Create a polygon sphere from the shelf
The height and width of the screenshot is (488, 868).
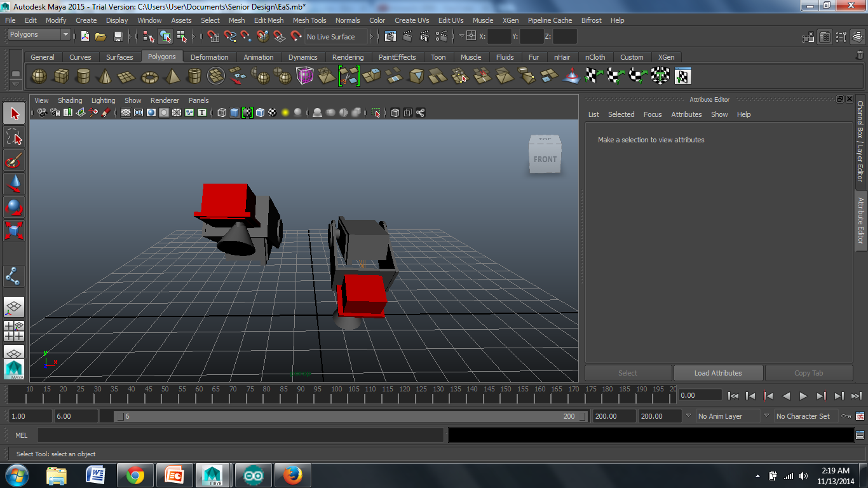(39, 77)
